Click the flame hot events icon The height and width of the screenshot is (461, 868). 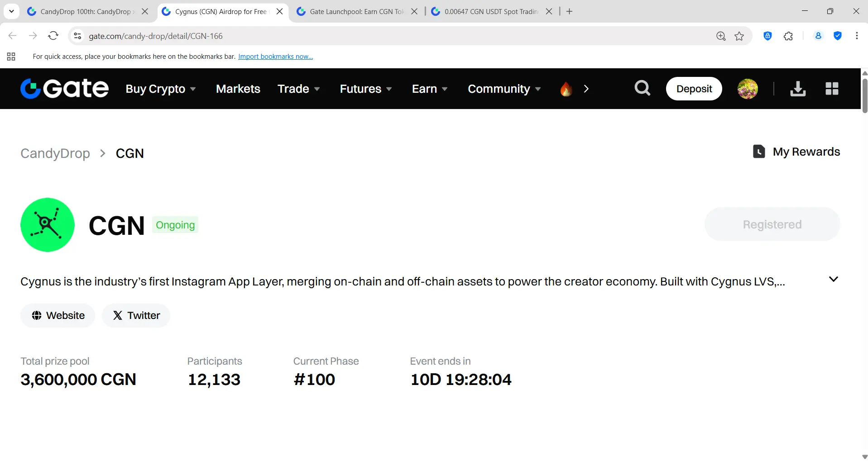pyautogui.click(x=566, y=89)
